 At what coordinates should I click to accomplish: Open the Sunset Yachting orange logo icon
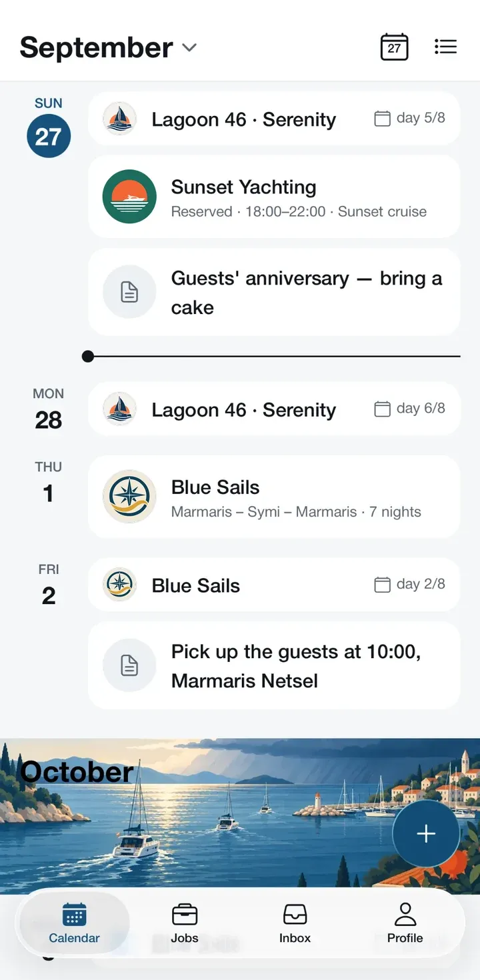click(x=129, y=197)
